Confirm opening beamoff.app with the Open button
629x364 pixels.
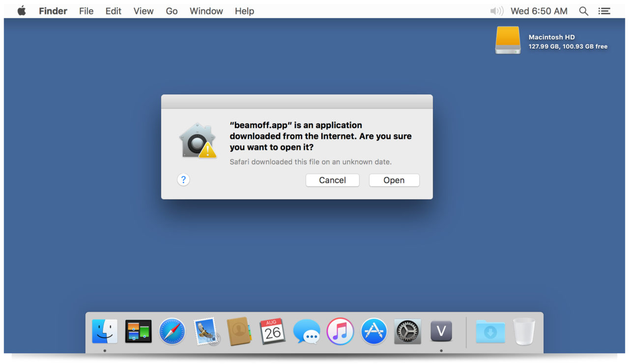[394, 180]
